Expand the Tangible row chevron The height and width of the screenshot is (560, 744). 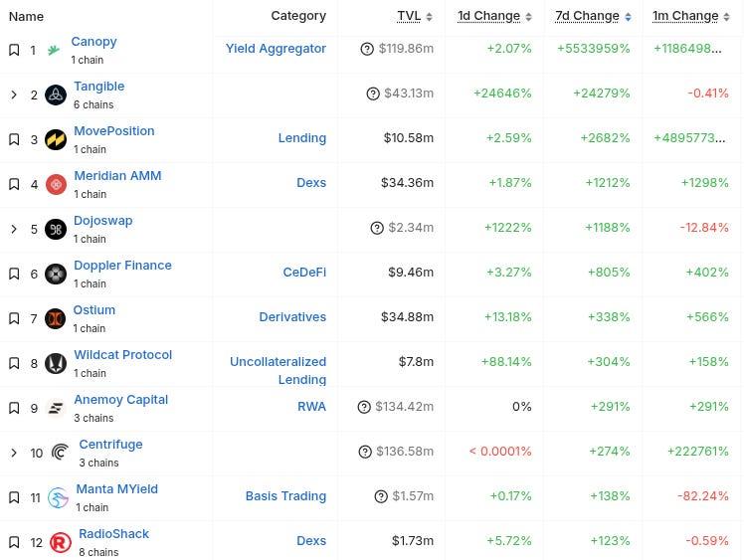[14, 94]
